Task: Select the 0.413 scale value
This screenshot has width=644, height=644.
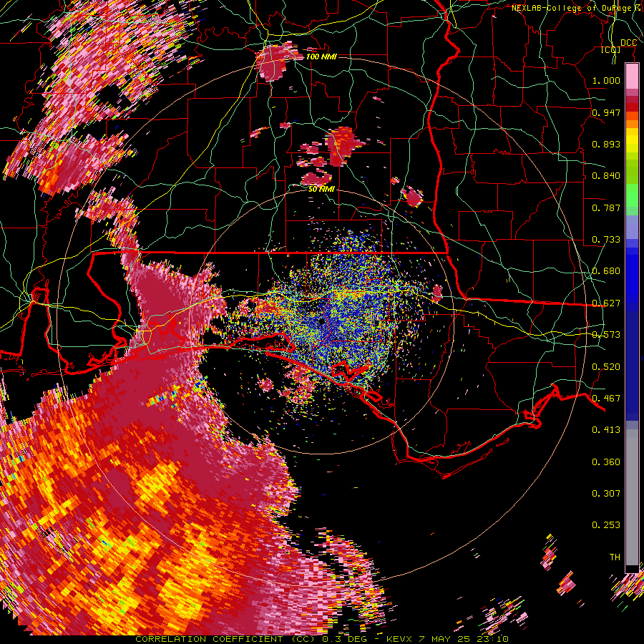Action: pos(606,430)
